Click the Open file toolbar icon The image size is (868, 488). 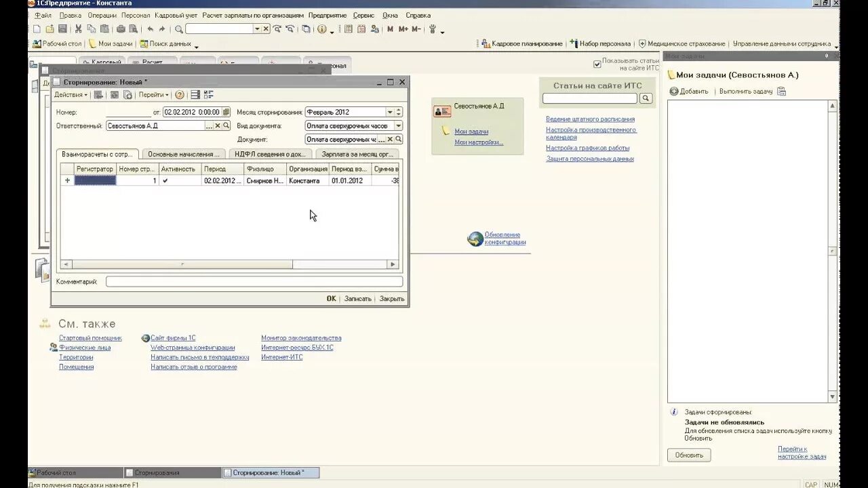[50, 29]
